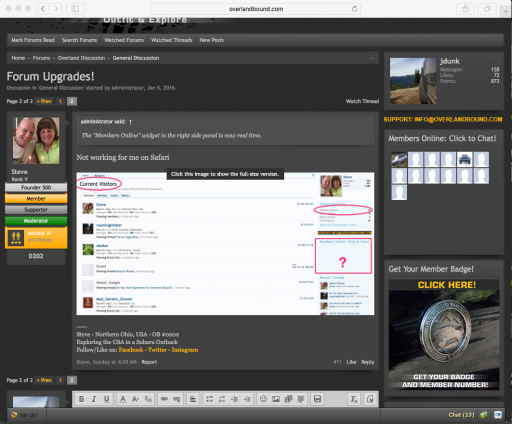512x424 pixels.
Task: Open the Chat (13) bar
Action: (461, 415)
